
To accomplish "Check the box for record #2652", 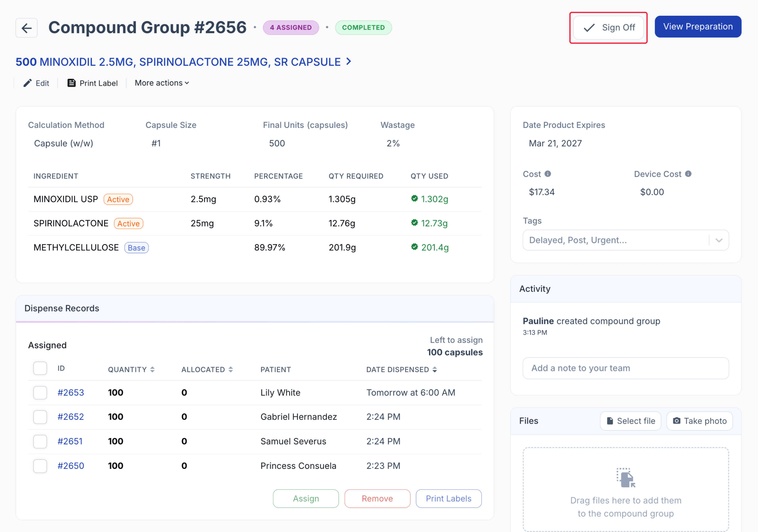I will 40,417.
